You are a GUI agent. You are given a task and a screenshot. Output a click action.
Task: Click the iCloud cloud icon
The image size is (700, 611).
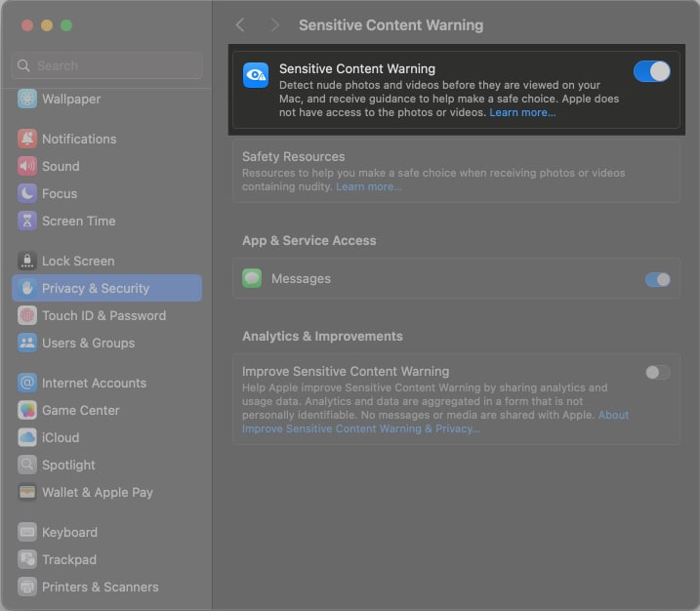(x=27, y=437)
